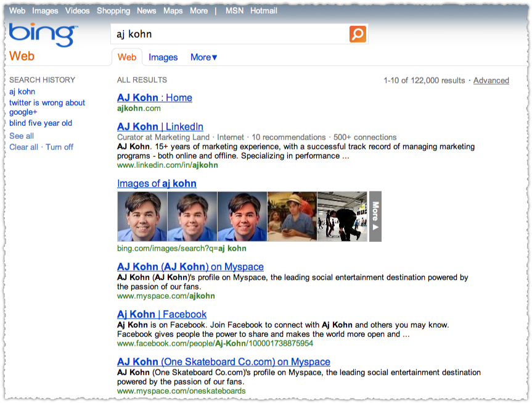This screenshot has width=532, height=403.
Task: Click Clear all search history
Action: [x=23, y=147]
